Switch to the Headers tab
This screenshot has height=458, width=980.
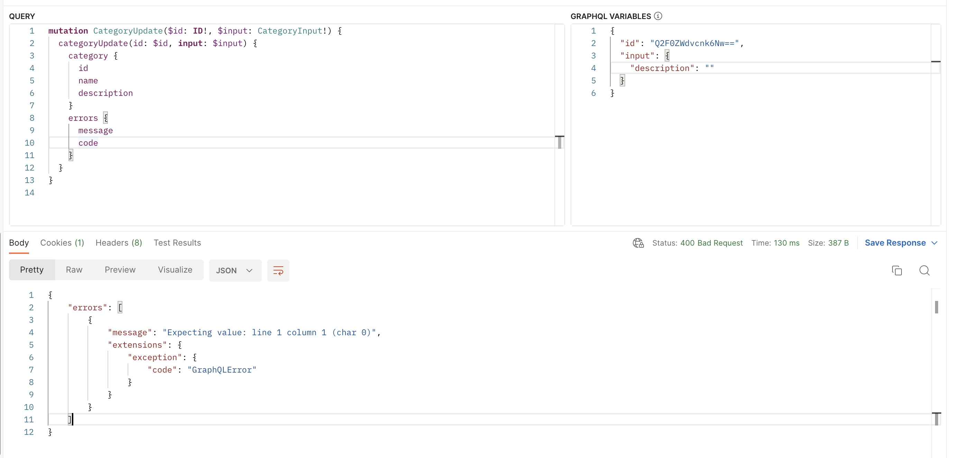pyautogui.click(x=119, y=242)
